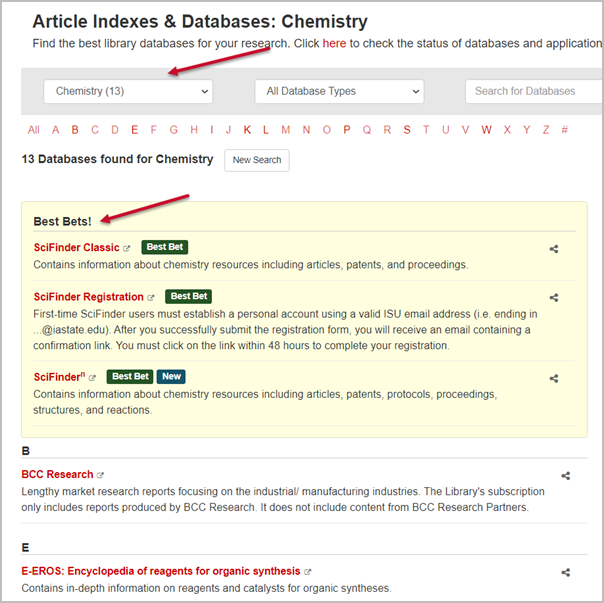The width and height of the screenshot is (604, 603).
Task: Open the All Database Types dropdown
Action: pyautogui.click(x=339, y=91)
